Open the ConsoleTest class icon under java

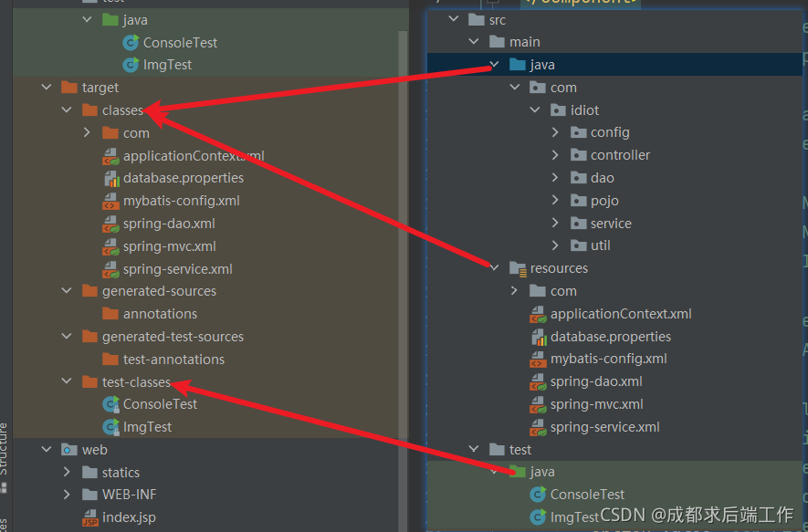point(131,42)
